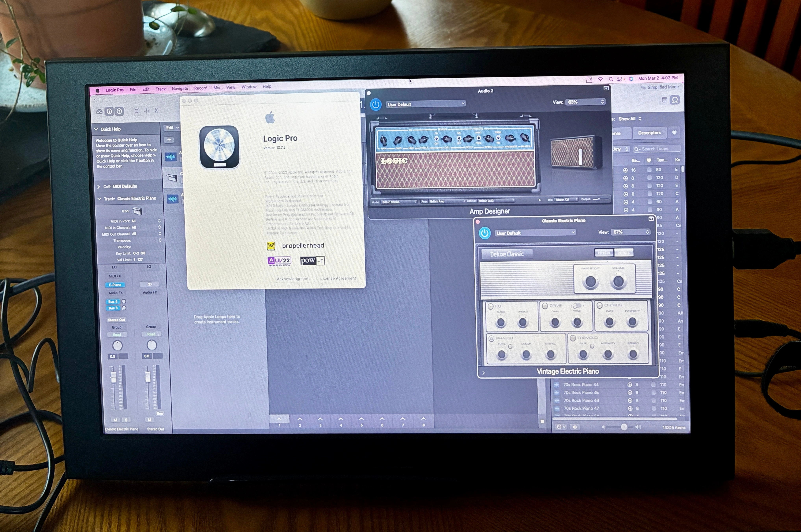
Task: Expand the Cell: MIDI Defaults section
Action: pos(99,187)
